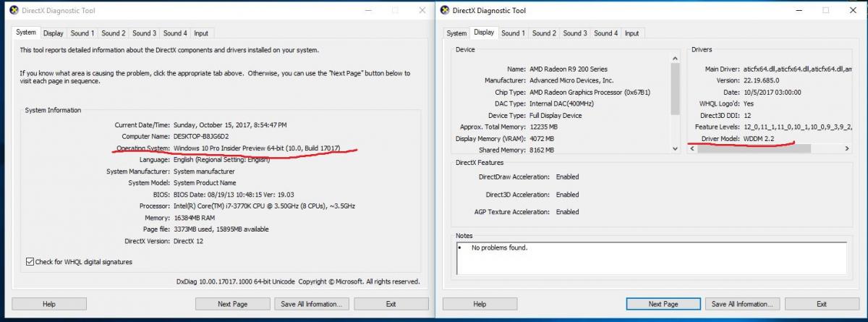Screen dimensions: 868x322
Task: Click Direct3D Acceleration Enabled value
Action: pos(567,195)
